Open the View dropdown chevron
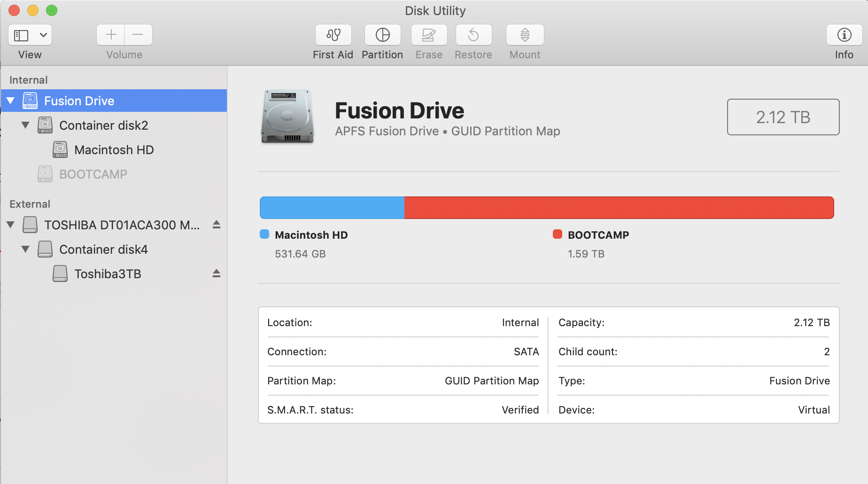Viewport: 868px width, 484px height. point(43,35)
